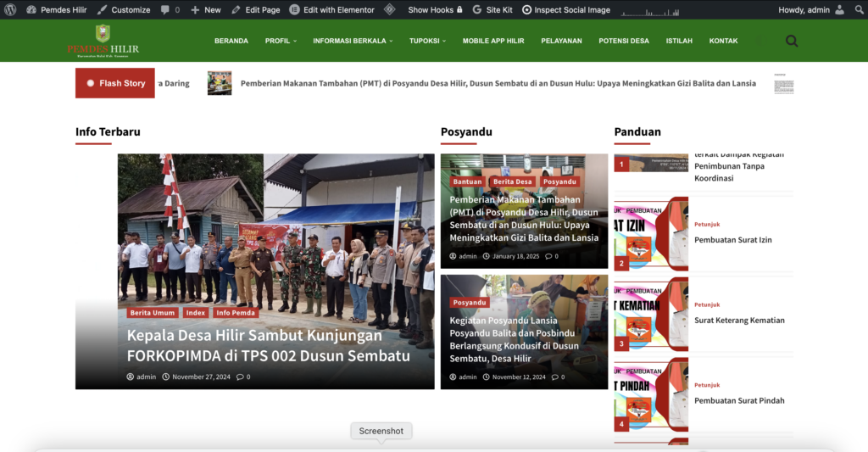
Task: Open Mobile App Hilir page
Action: pyautogui.click(x=493, y=41)
